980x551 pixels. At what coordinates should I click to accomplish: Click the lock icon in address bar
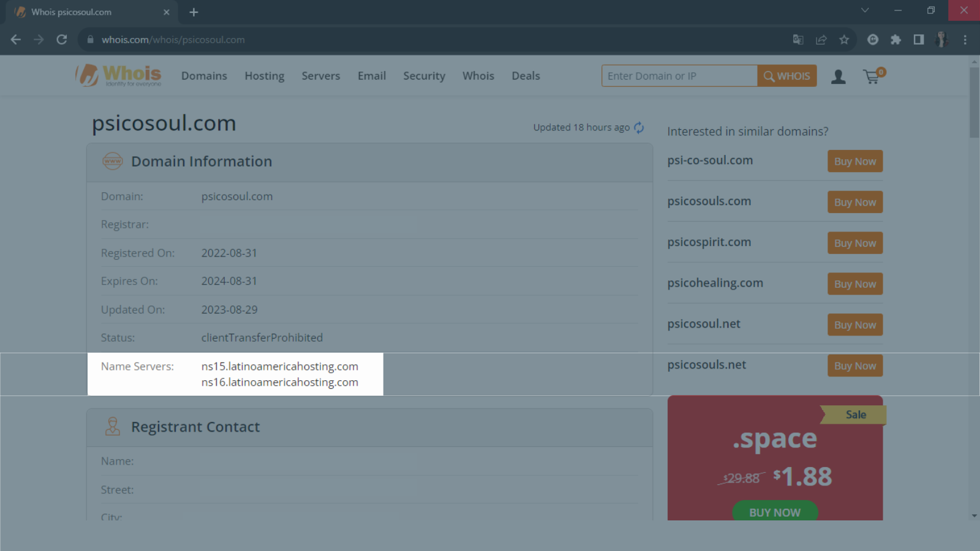(x=91, y=40)
